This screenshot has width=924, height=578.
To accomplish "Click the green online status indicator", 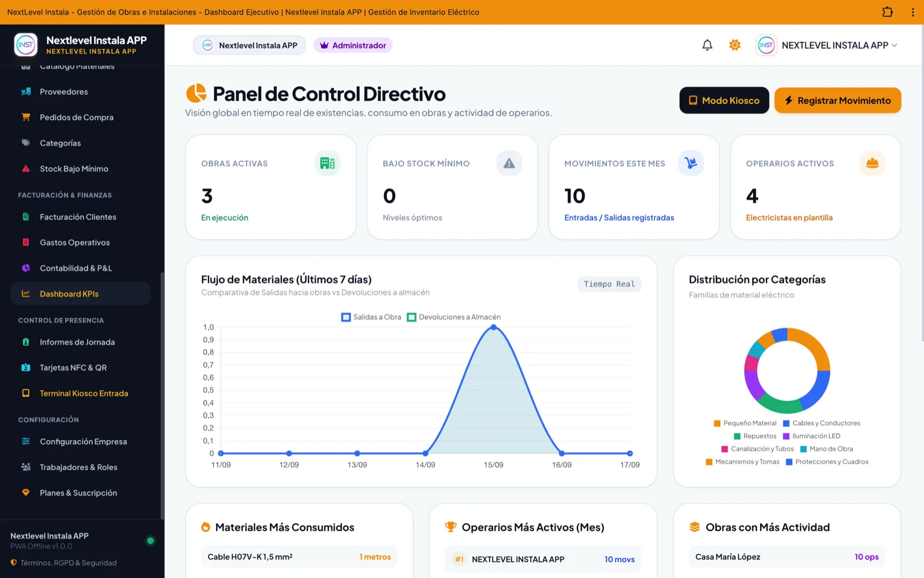I will coord(150,541).
